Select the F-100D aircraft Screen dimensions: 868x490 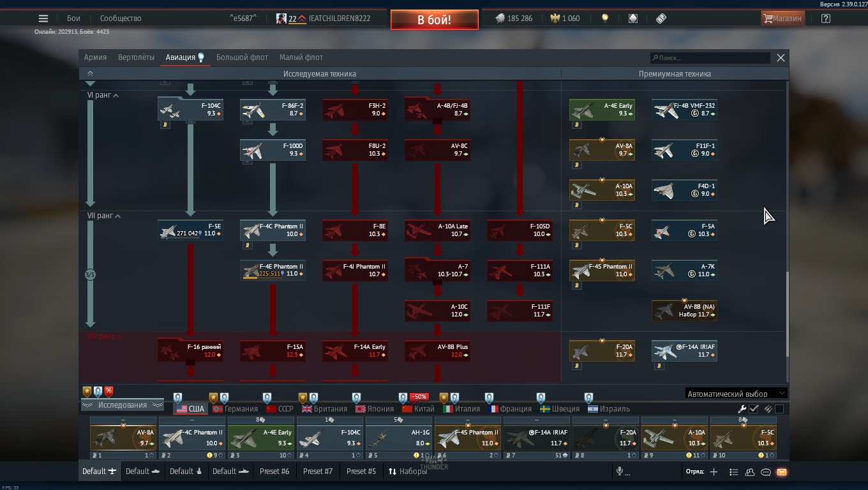pos(273,150)
